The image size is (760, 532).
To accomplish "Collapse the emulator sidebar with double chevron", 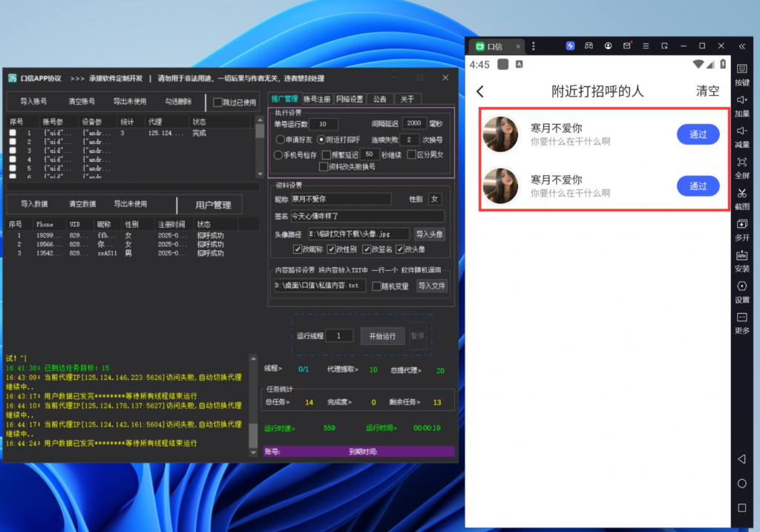I will (741, 46).
